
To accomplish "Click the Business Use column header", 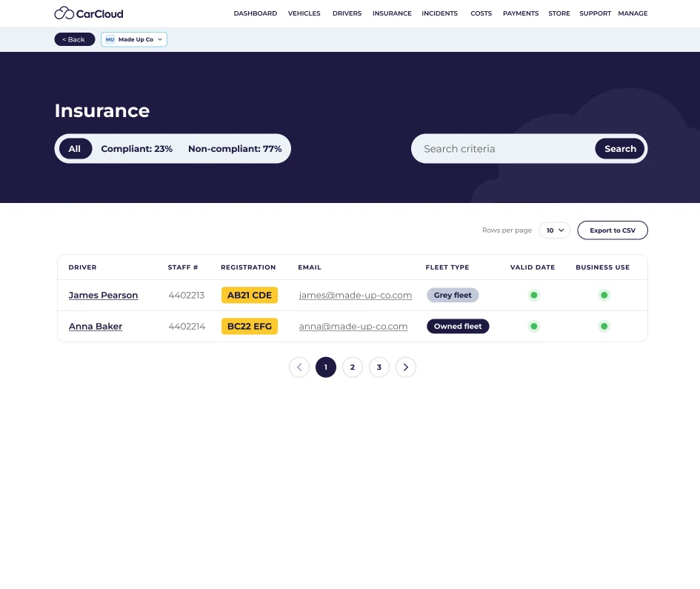I will [603, 267].
